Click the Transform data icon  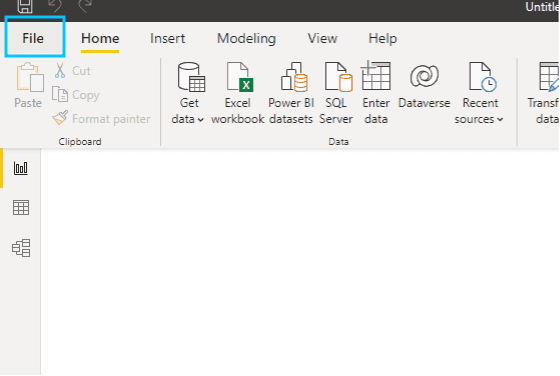[548, 76]
